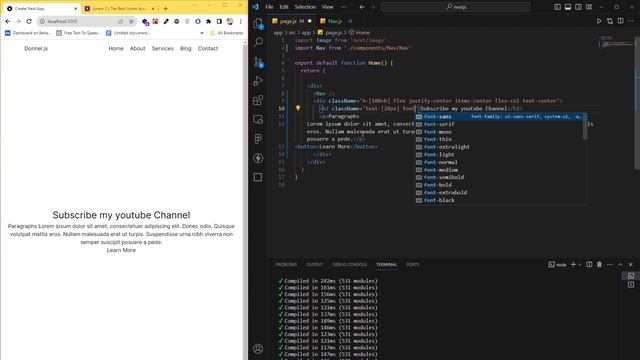Open Source Control view in activity bar
The image size is (640, 360).
click(x=258, y=62)
